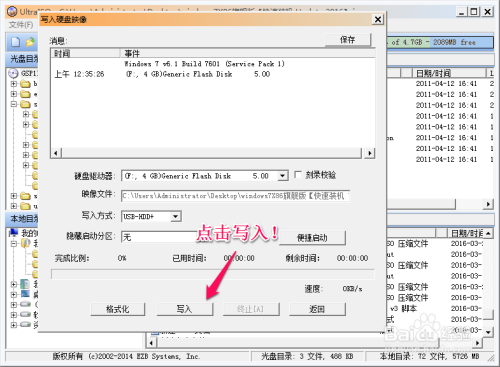Click status bar '本地目录: 72 文件, 5726 MB'
Image resolution: width=500 pixels, height=367 pixels.
pos(430,356)
